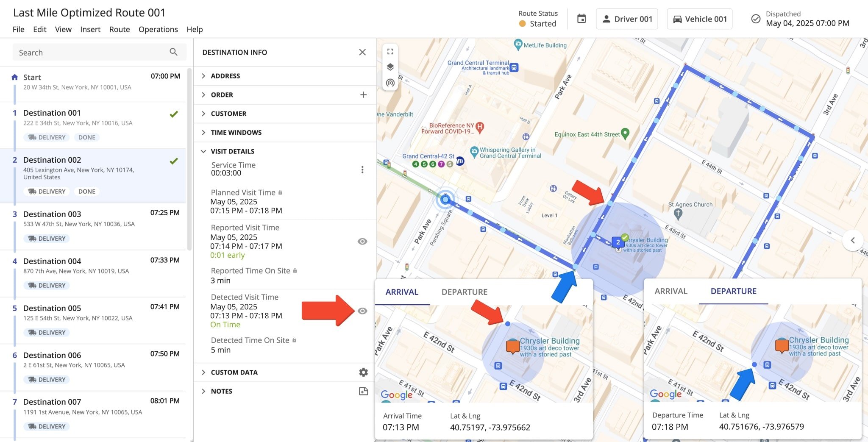Switch to ARRIVAL tab in right popup

point(671,291)
